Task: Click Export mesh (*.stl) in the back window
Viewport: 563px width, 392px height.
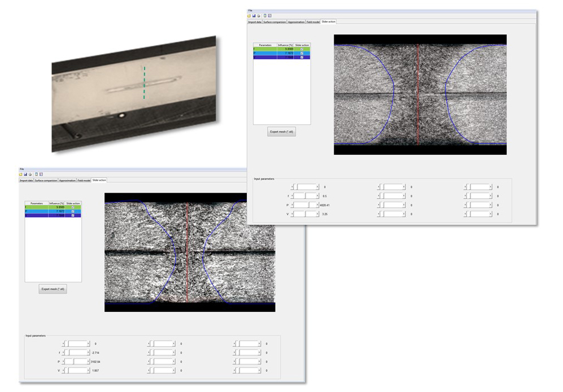Action: pos(53,289)
